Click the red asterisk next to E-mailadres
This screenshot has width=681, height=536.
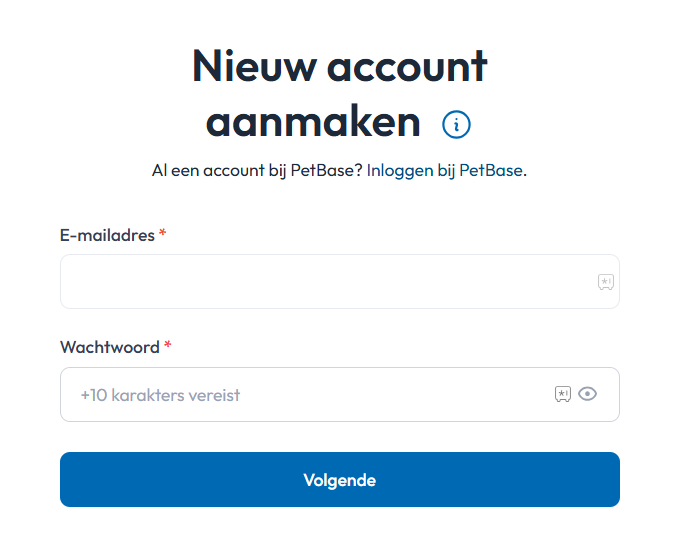pyautogui.click(x=163, y=234)
